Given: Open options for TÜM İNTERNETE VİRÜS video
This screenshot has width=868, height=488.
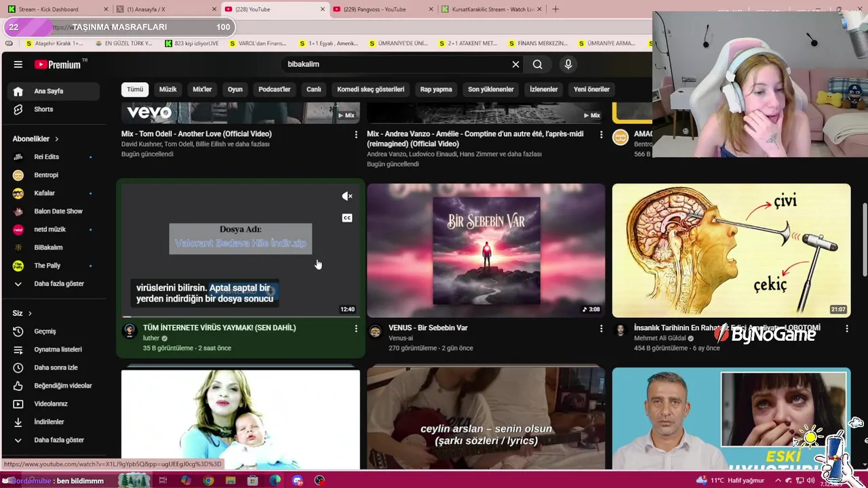Looking at the screenshot, I should [x=355, y=329].
